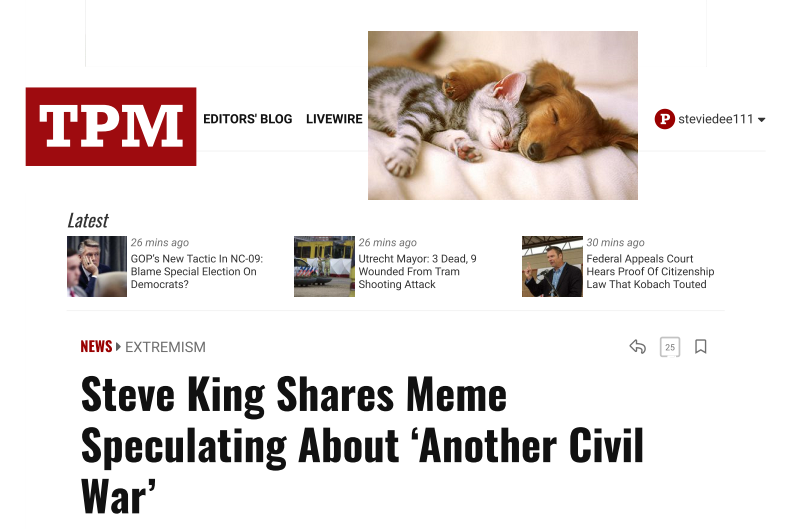Click the TPM logo
The width and height of the screenshot is (792, 529).
[111, 126]
